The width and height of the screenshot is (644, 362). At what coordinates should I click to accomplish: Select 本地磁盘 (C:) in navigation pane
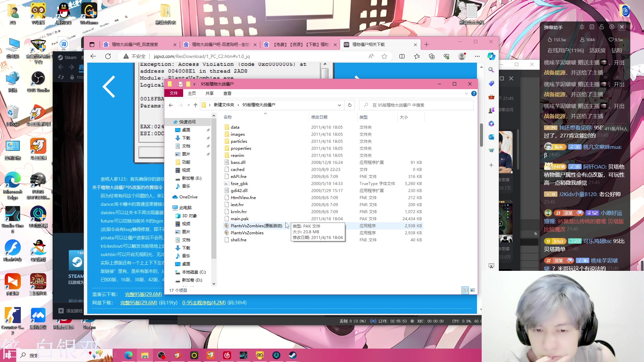point(194,272)
